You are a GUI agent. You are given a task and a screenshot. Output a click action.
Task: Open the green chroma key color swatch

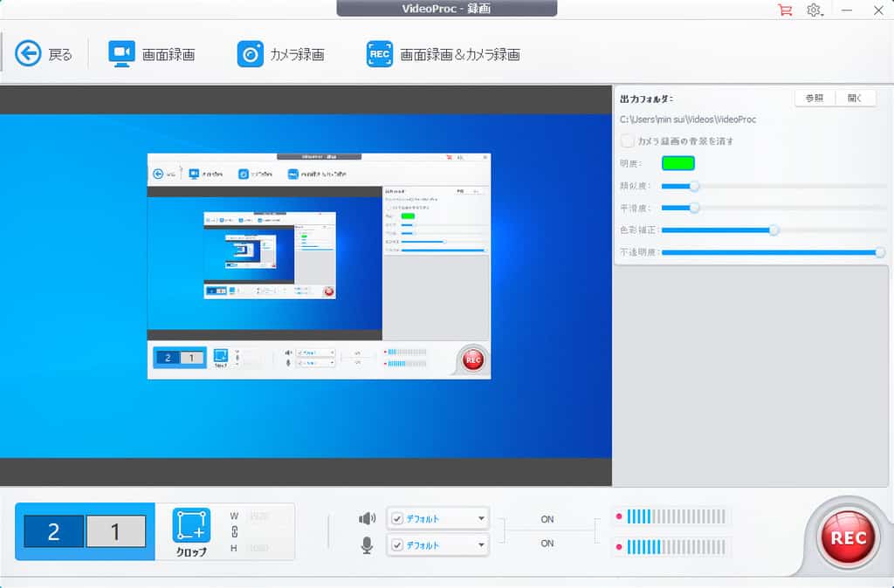(678, 163)
